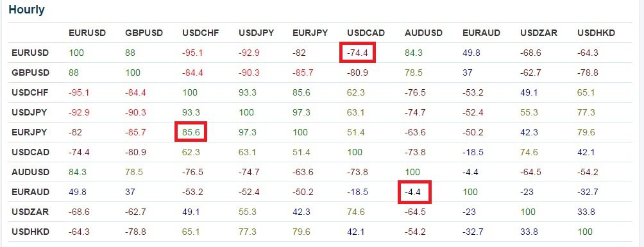The height and width of the screenshot is (247, 644).
Task: Select the EURJPY row label
Action: point(29,132)
